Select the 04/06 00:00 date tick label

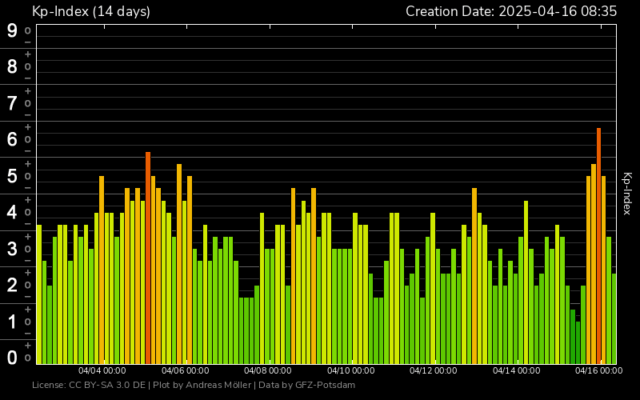(x=185, y=370)
